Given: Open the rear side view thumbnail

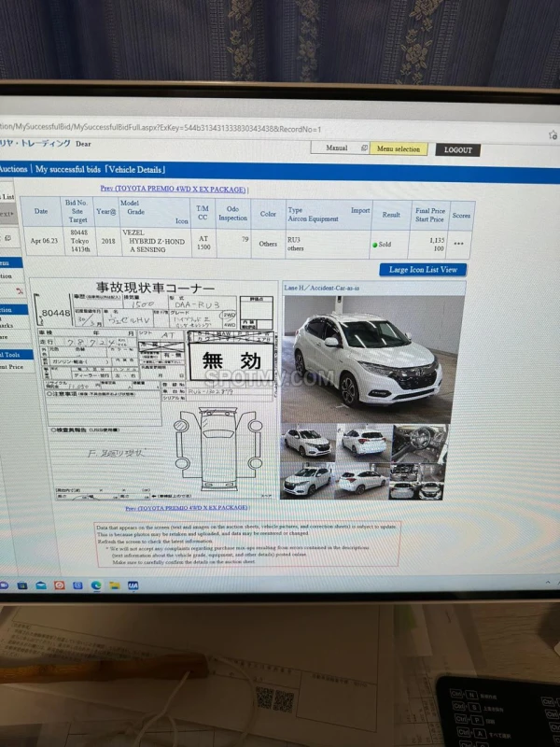Looking at the screenshot, I should [x=362, y=481].
